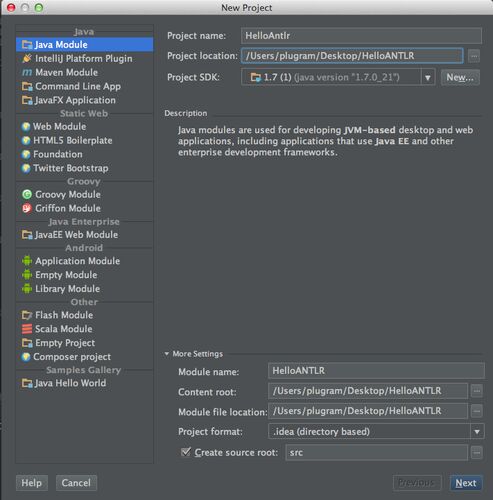Click the Help button

(x=32, y=483)
